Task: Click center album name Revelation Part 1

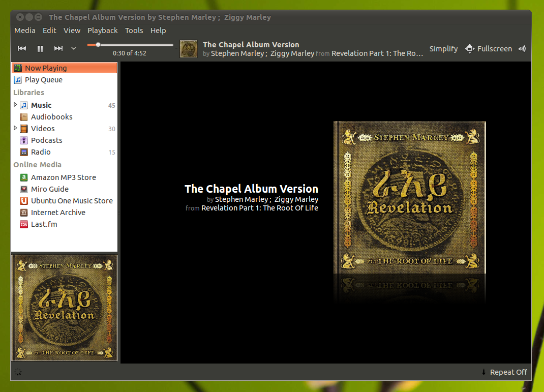Action: click(x=260, y=208)
